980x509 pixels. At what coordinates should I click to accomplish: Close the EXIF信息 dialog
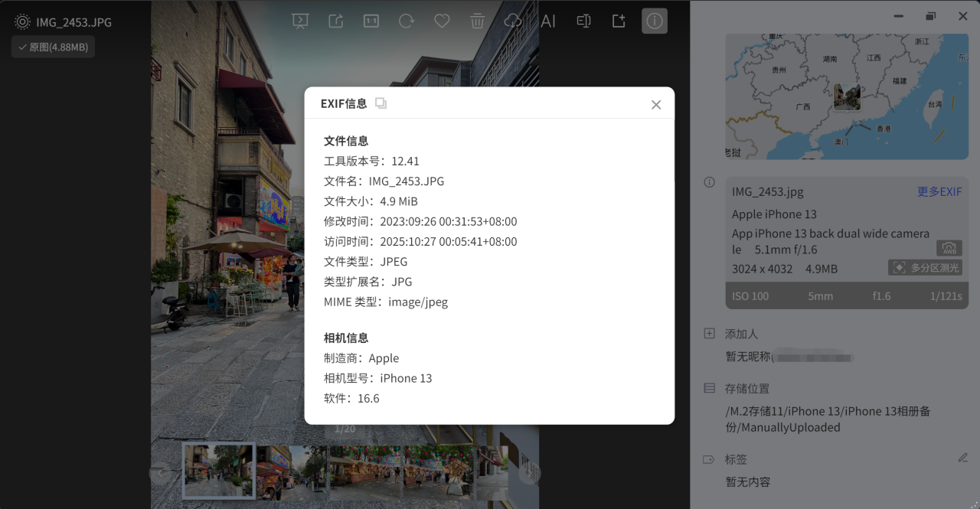[x=656, y=105]
